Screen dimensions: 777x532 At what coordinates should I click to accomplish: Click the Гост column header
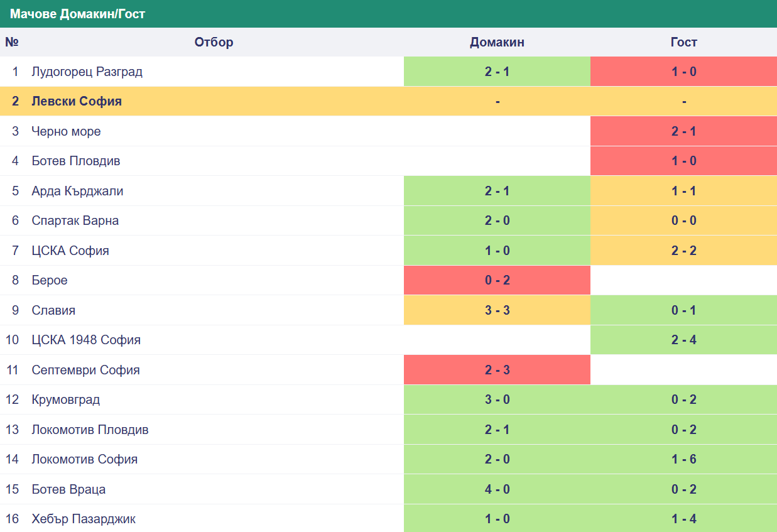pos(683,42)
